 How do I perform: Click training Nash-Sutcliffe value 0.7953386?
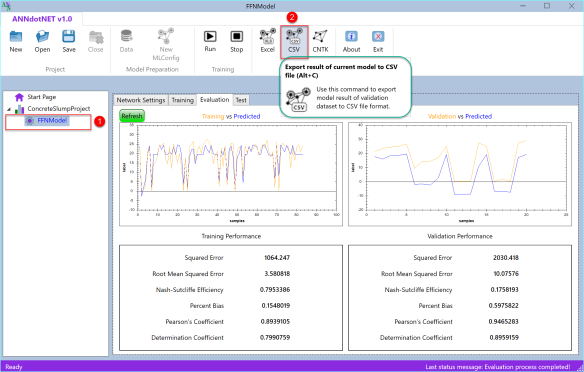(x=275, y=290)
